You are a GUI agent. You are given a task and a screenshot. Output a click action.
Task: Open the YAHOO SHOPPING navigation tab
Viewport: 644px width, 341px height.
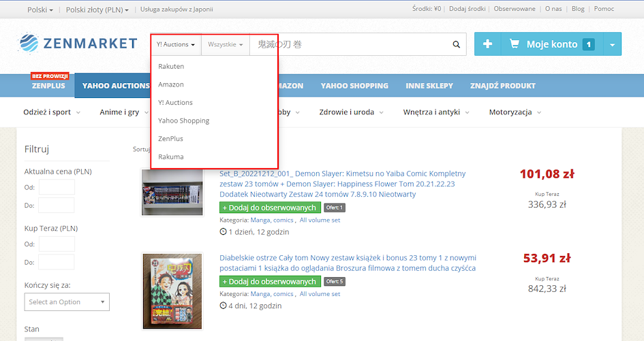(x=354, y=86)
